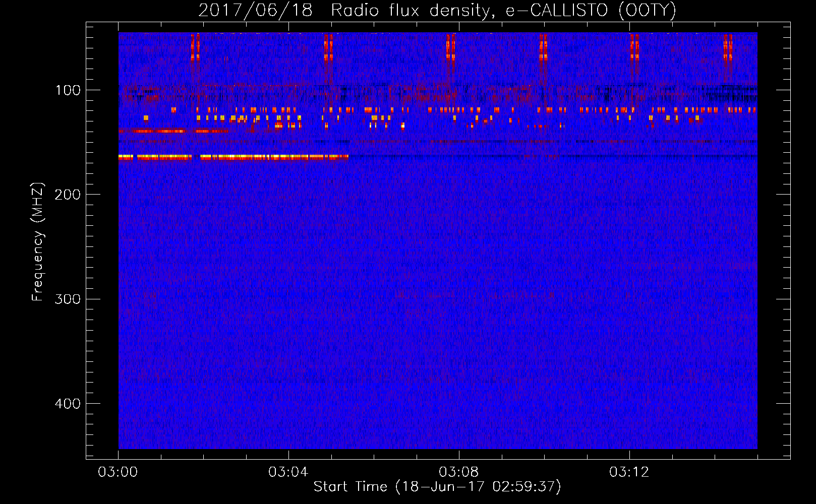Click the 300 frequency tick label
This screenshot has height=504, width=816.
pyautogui.click(x=68, y=299)
